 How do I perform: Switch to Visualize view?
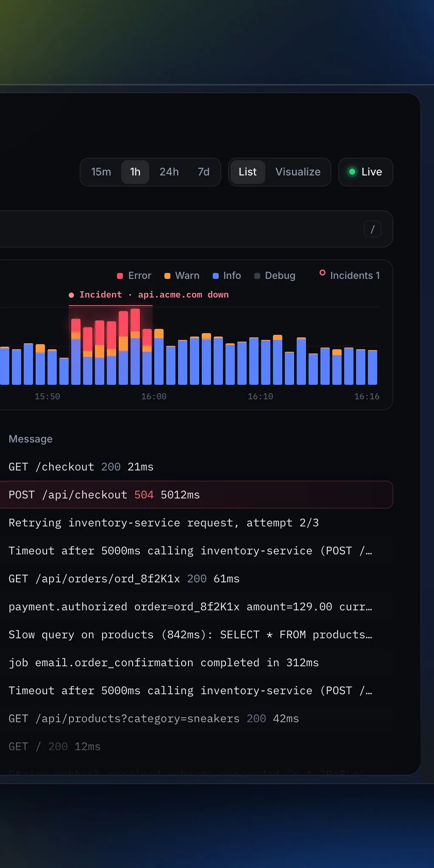[x=298, y=172]
